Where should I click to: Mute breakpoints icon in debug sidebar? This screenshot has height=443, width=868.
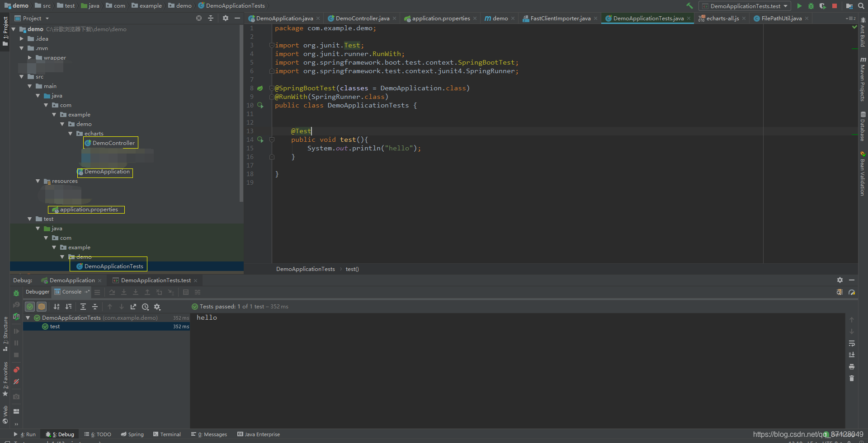16,382
